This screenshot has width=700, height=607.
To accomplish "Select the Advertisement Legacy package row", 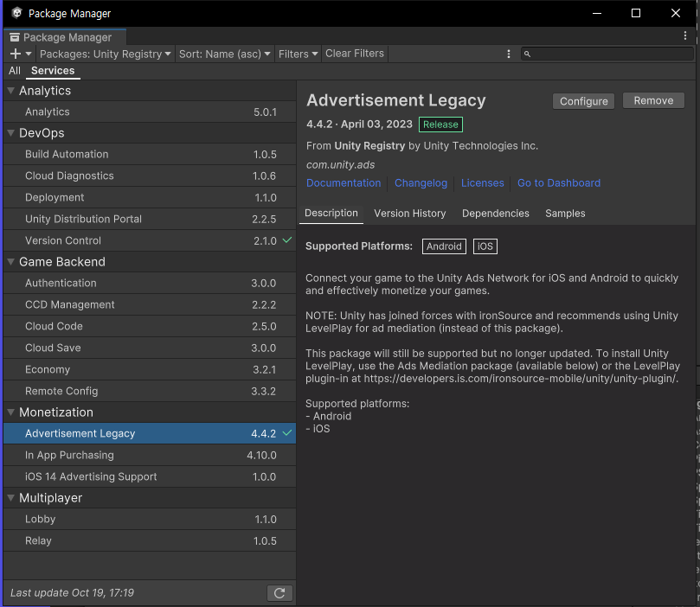I will tap(150, 433).
